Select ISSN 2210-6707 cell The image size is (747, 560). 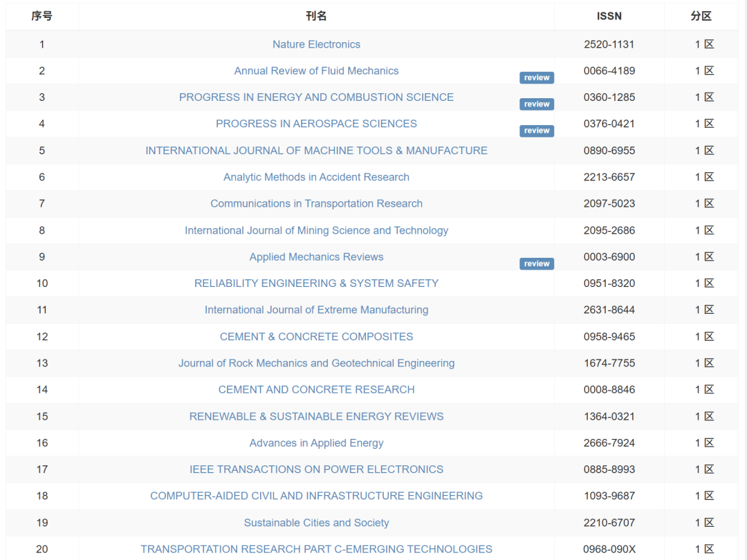click(609, 523)
